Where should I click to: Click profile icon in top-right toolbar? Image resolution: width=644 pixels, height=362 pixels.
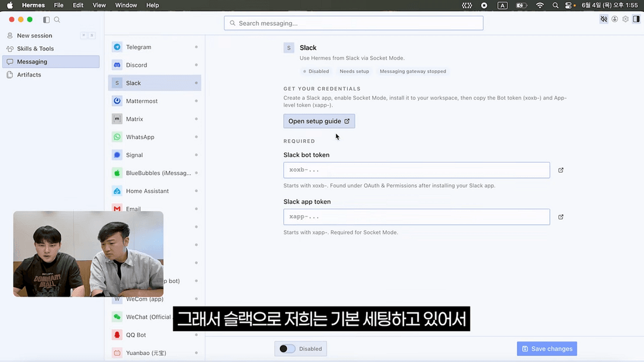pyautogui.click(x=614, y=19)
